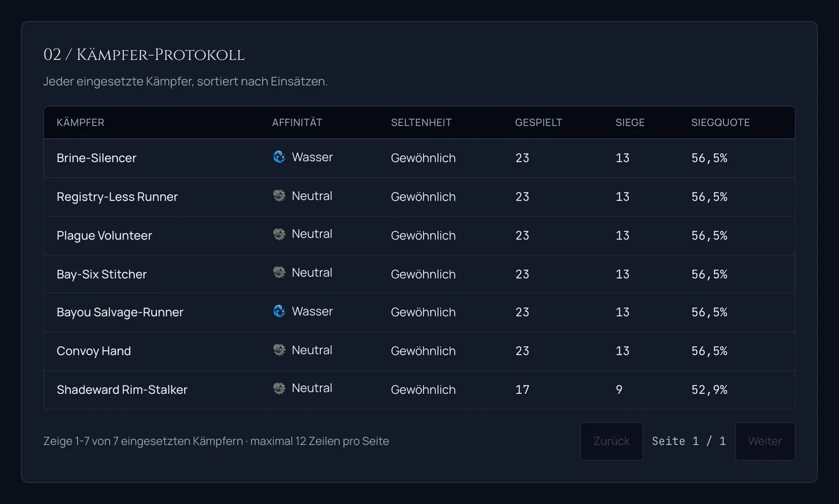Click the neutral affinity icon for Convoy Hand
The width and height of the screenshot is (839, 504).
[x=279, y=350]
